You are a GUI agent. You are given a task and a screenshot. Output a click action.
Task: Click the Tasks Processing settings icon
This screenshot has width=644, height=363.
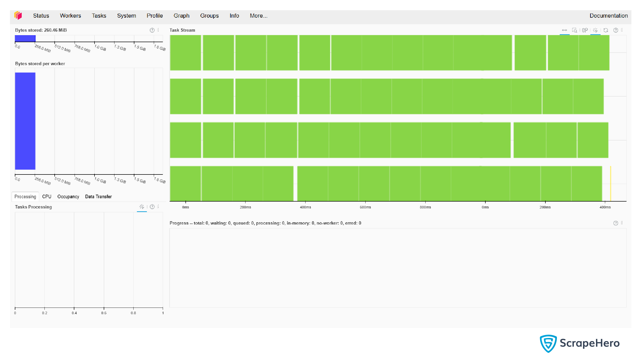pos(158,206)
